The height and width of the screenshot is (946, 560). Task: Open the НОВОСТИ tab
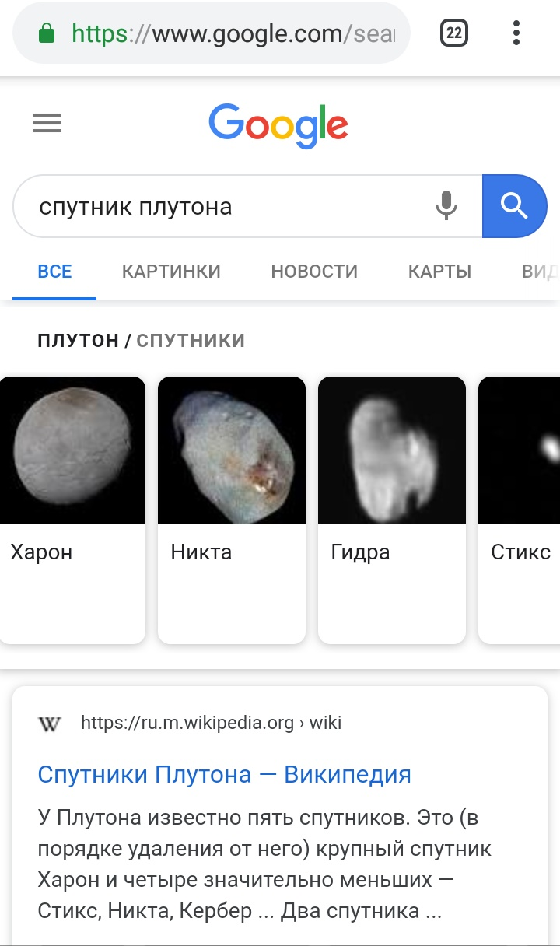[314, 272]
